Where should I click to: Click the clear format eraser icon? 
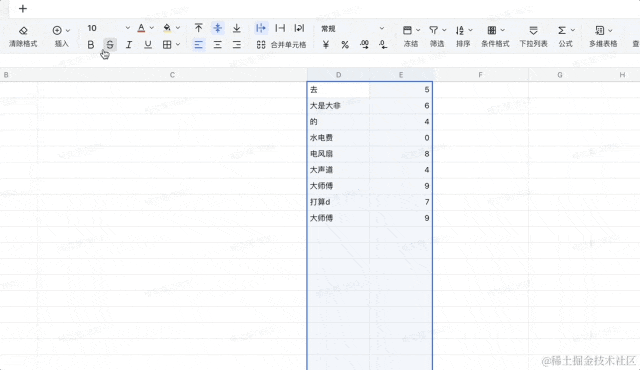point(23,31)
